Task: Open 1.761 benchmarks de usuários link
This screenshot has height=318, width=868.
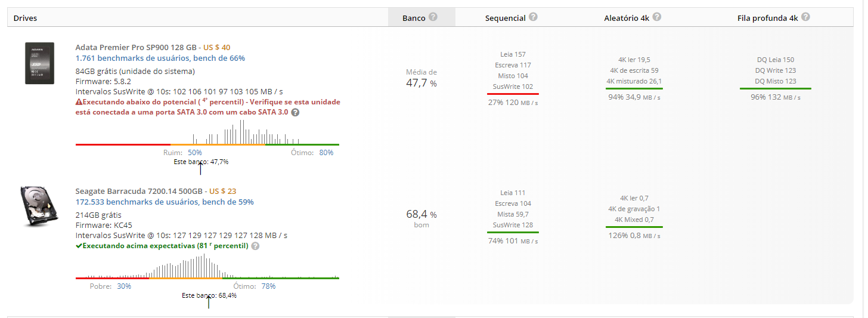Action: tap(160, 58)
